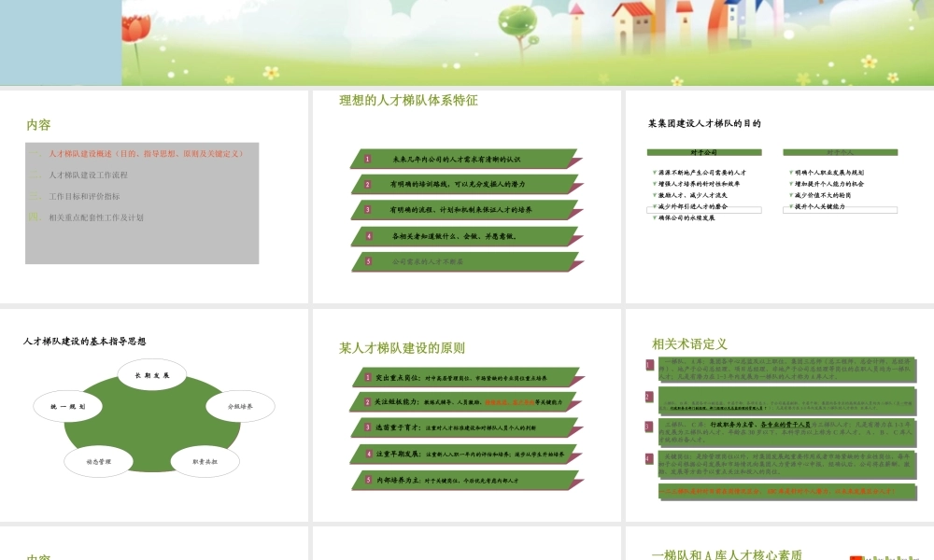
Task: Click principle banner '内部培养为主'
Action: pos(468,481)
